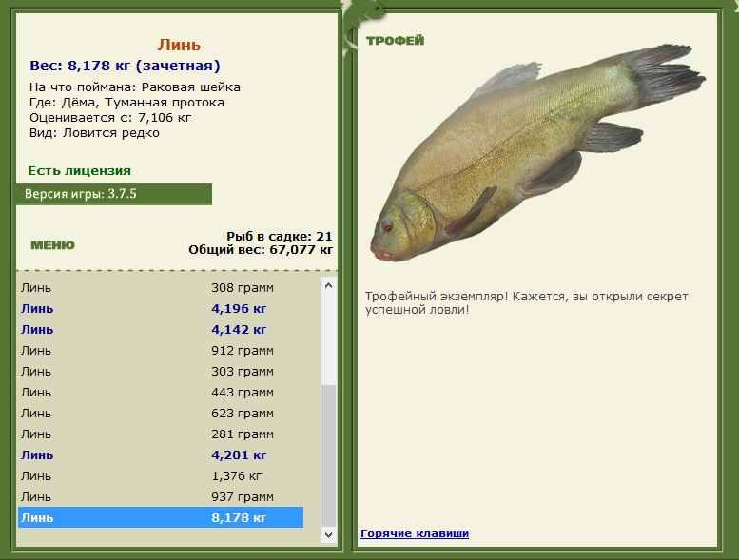Select the highlighted Линь 8,178 кг row

[160, 517]
